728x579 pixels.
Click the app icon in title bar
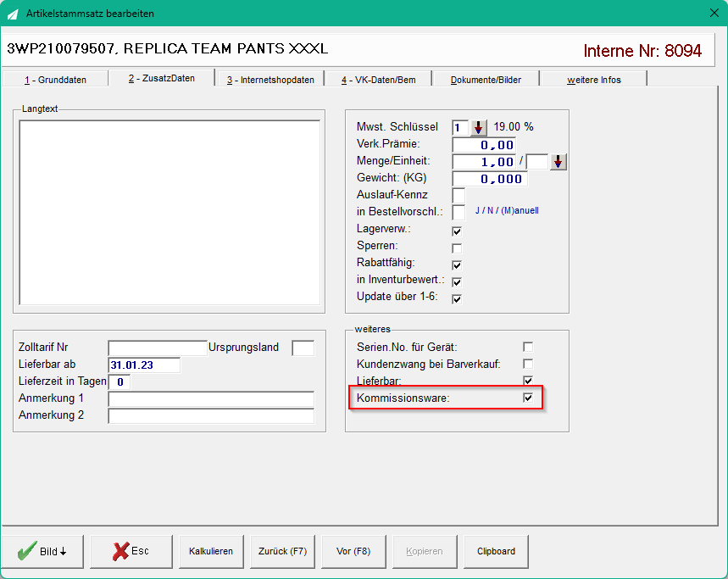(13, 14)
